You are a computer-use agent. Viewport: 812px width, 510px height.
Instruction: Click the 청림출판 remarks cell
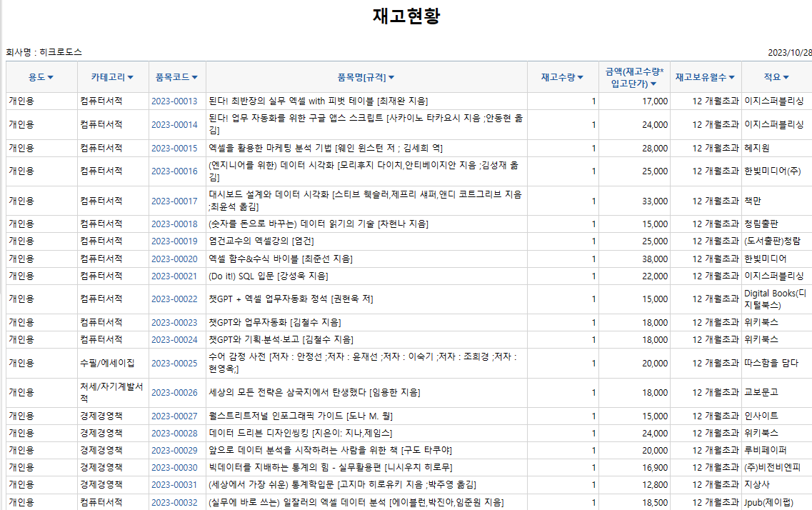[x=777, y=224]
